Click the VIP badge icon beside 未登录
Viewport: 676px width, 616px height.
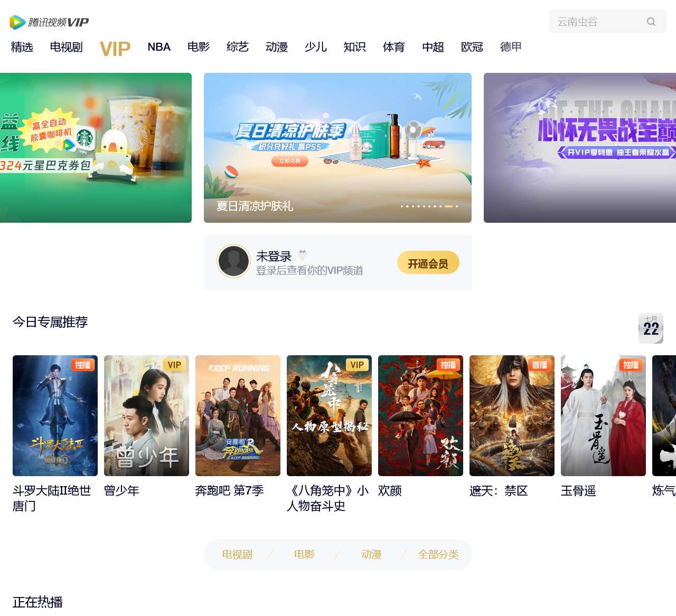click(x=303, y=255)
